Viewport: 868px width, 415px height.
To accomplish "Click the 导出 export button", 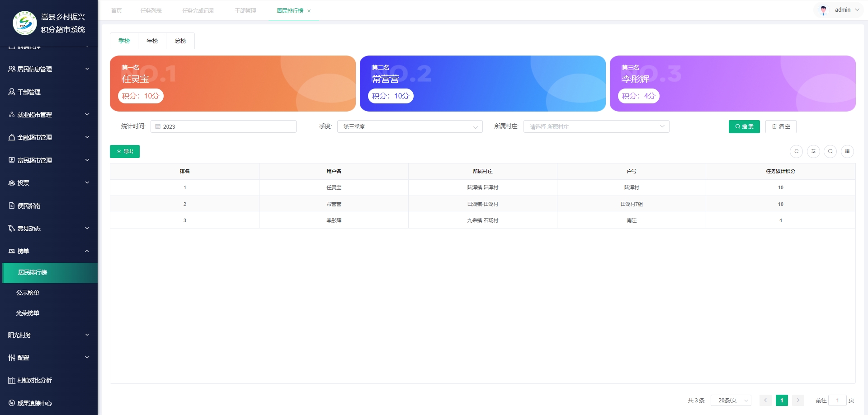I will [x=125, y=151].
